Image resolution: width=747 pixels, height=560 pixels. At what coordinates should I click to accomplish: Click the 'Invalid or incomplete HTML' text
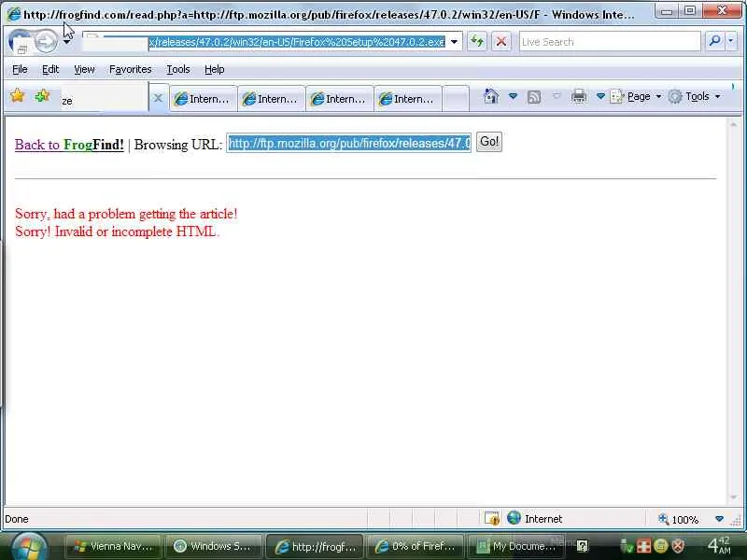(135, 231)
